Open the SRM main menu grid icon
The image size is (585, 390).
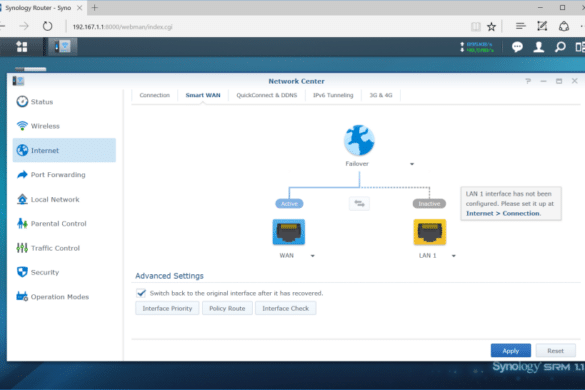click(x=22, y=47)
